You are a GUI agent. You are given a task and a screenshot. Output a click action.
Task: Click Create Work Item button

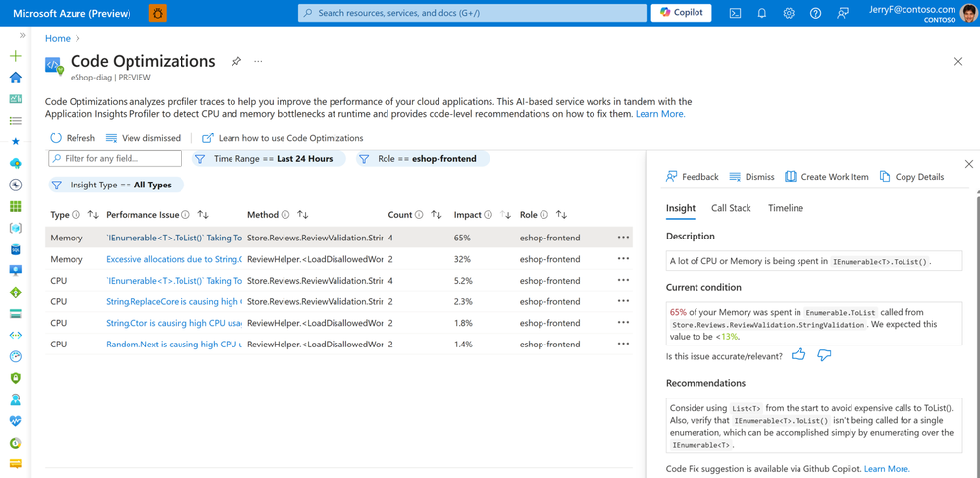[827, 177]
